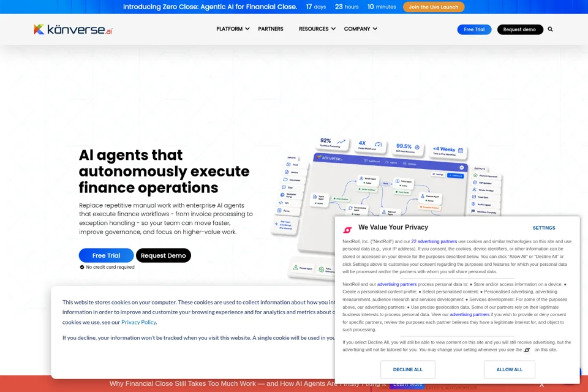
Task: Click the '17 days' countdown value
Action: point(316,7)
